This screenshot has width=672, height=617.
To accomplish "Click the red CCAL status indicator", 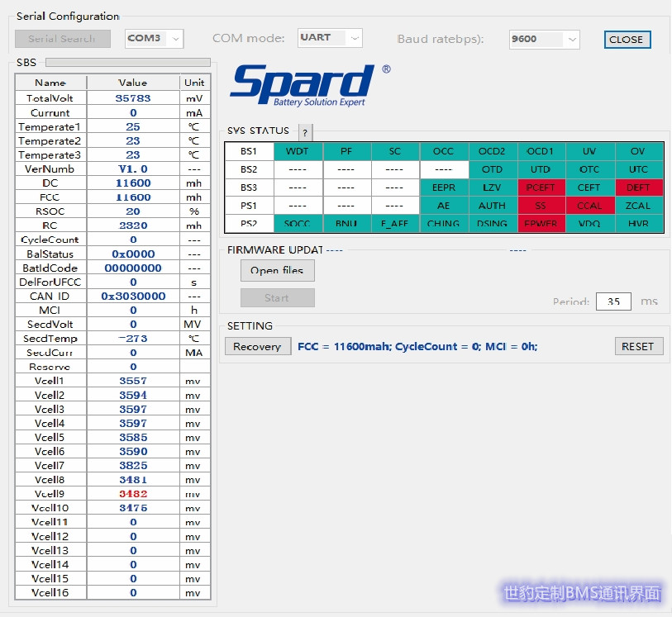I will coord(590,206).
